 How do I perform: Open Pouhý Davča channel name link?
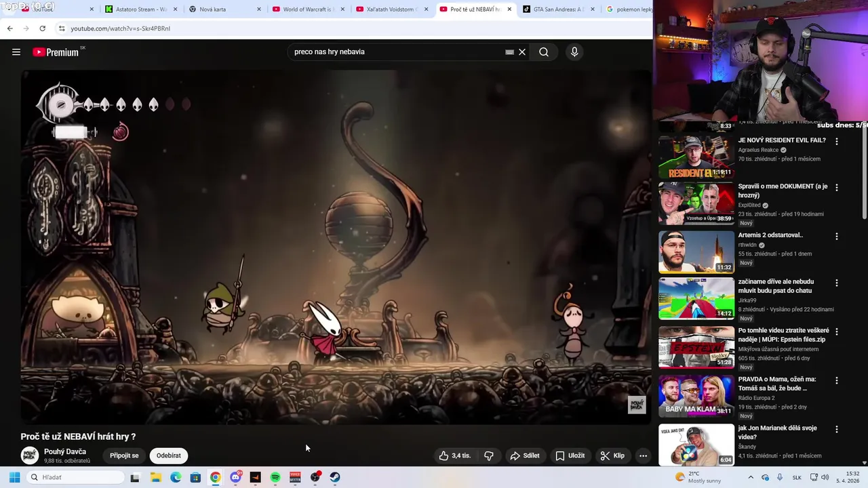65,451
